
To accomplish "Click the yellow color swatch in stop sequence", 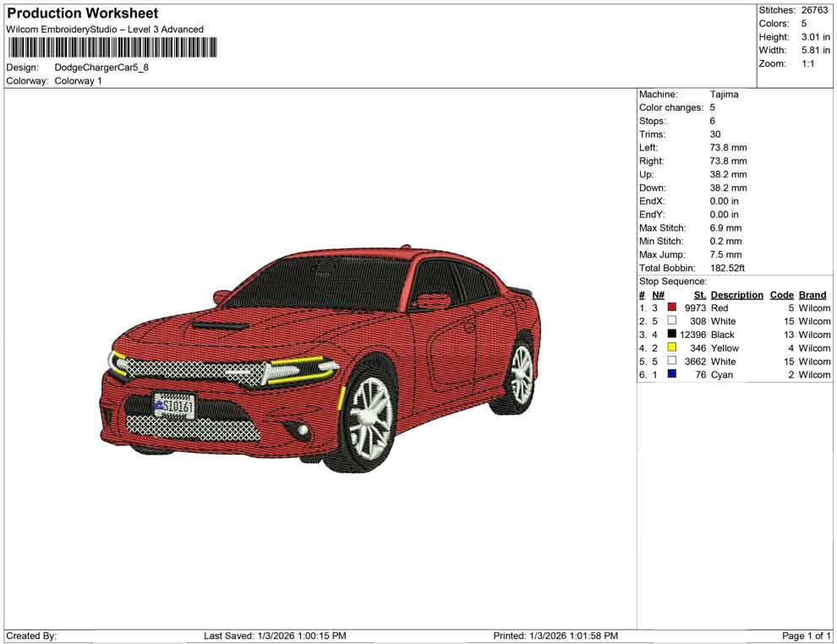I will tap(672, 347).
